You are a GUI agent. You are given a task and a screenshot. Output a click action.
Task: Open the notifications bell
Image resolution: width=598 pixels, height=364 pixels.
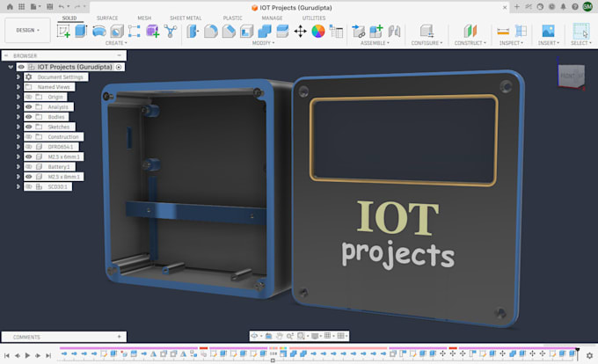564,7
